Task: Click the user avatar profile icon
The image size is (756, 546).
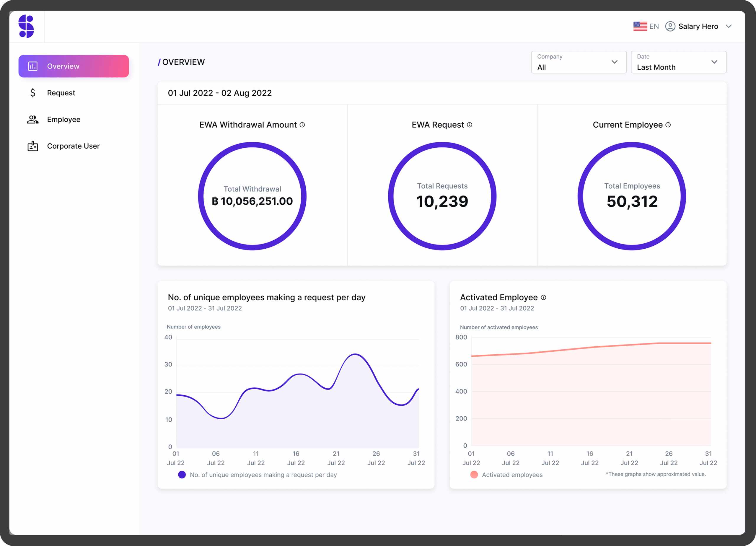Action: [x=670, y=26]
